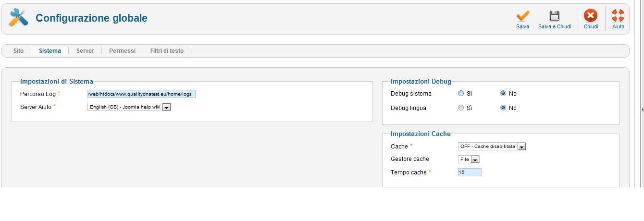Select No for Debug lingua

click(x=503, y=108)
